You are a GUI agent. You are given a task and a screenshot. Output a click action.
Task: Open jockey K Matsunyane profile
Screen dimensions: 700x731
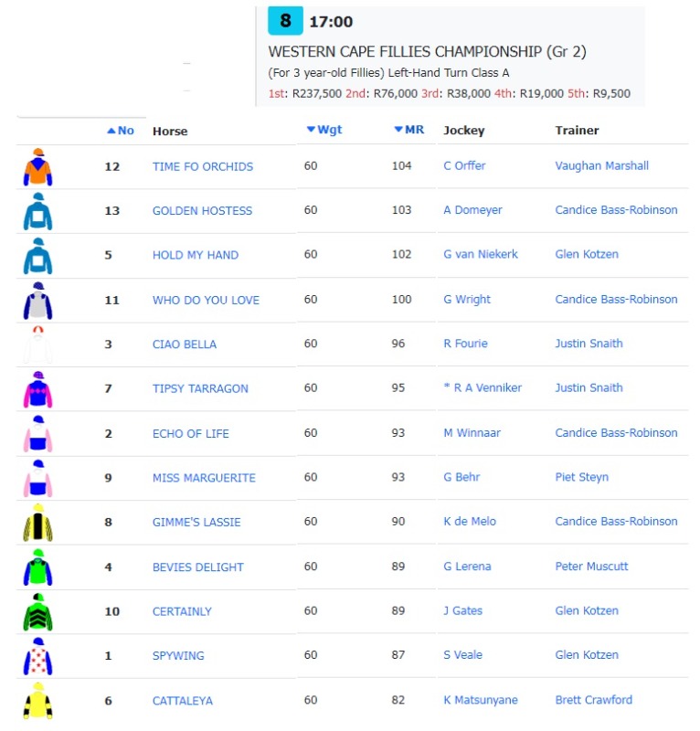(481, 700)
